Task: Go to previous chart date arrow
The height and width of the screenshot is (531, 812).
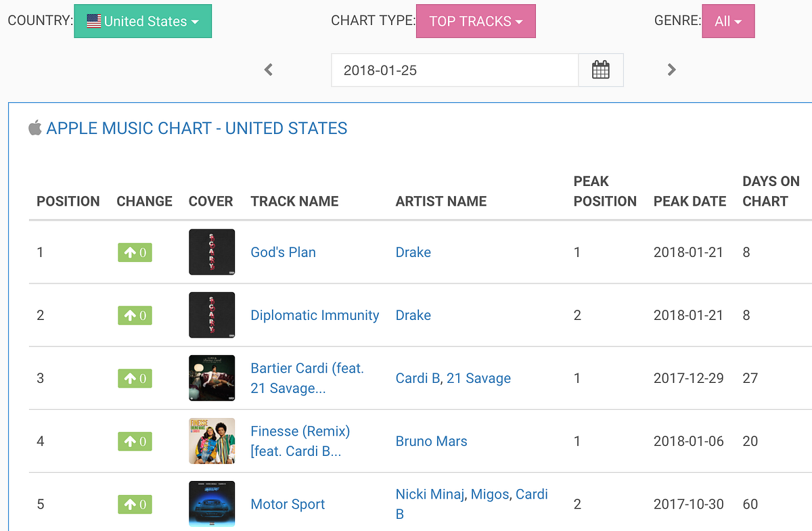Action: coord(269,70)
